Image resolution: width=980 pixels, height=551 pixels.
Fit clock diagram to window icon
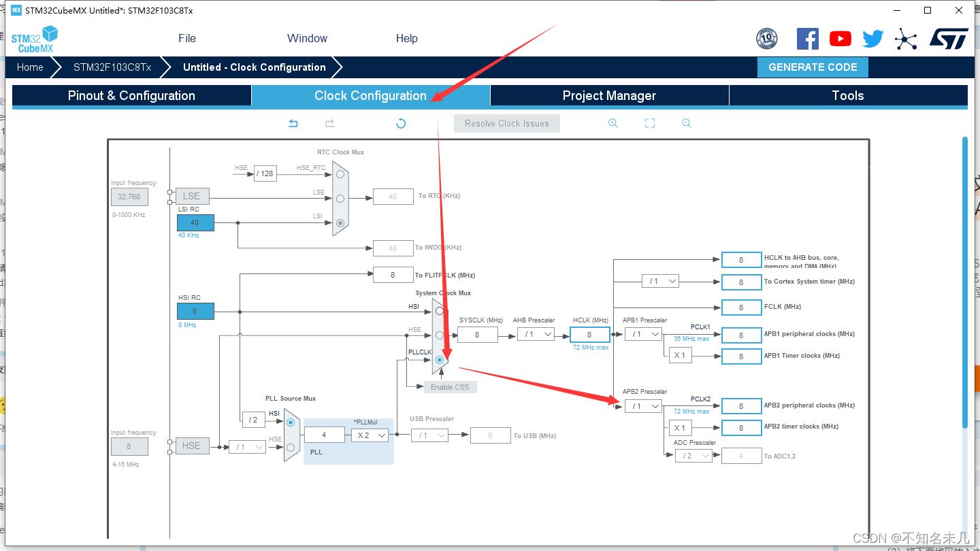650,123
